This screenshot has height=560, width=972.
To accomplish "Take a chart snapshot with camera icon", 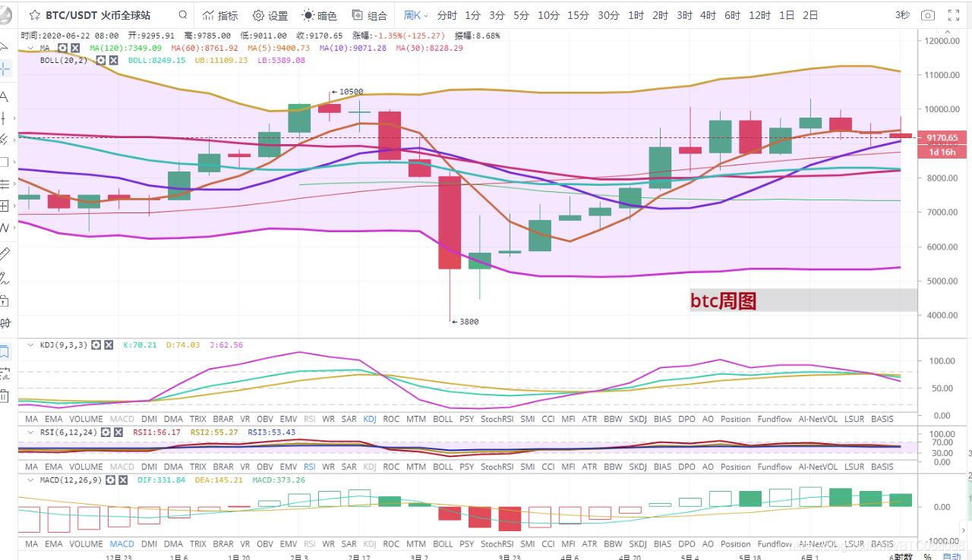I will coord(927,15).
